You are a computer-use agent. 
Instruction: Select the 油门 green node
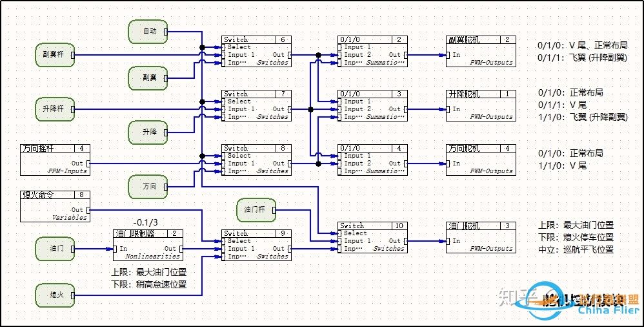54,248
